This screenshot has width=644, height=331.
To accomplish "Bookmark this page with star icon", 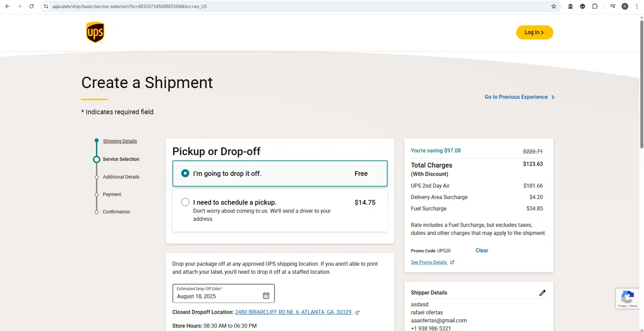I will [553, 6].
